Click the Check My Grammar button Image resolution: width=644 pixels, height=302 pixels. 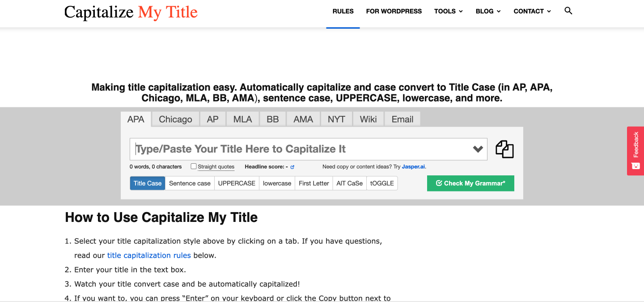(x=470, y=183)
